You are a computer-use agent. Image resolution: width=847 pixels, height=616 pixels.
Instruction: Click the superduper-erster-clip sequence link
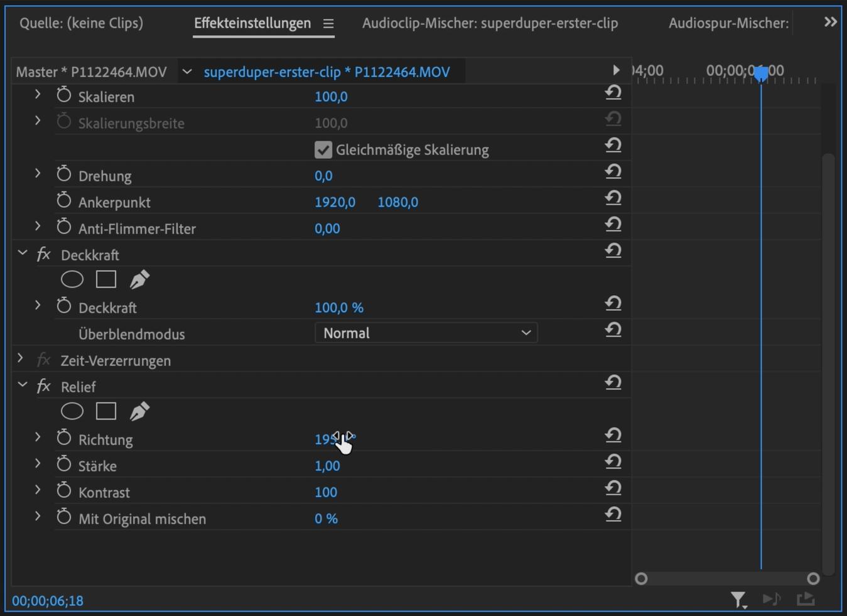coord(326,72)
